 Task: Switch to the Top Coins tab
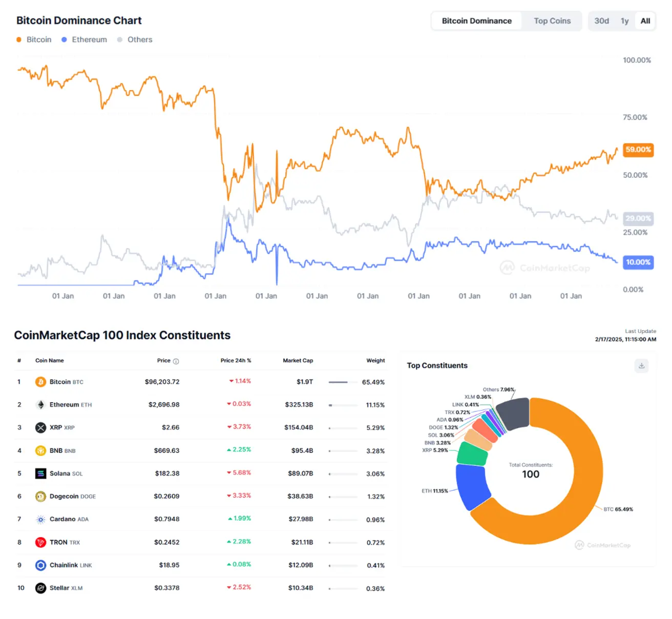(x=552, y=21)
